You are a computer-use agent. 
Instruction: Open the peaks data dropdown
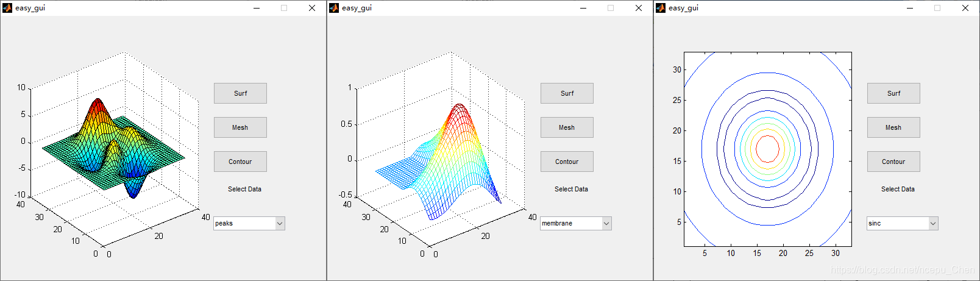249,223
